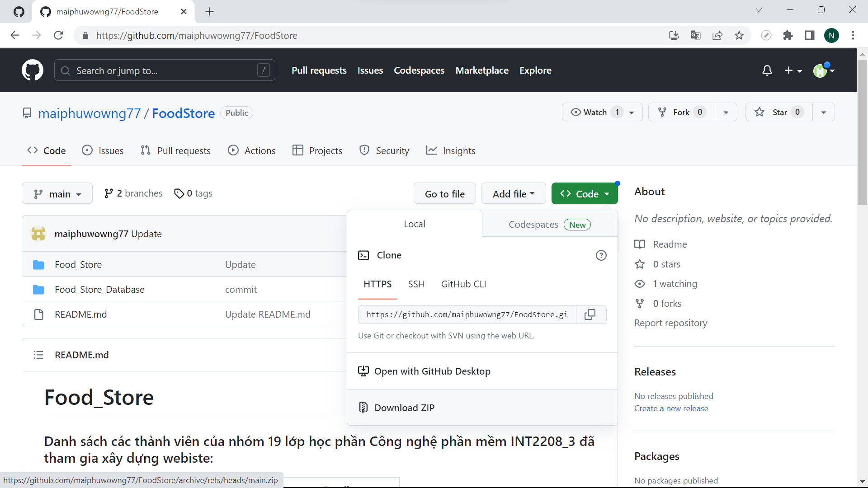
Task: Open the browser extensions puzzle icon
Action: pos(788,35)
